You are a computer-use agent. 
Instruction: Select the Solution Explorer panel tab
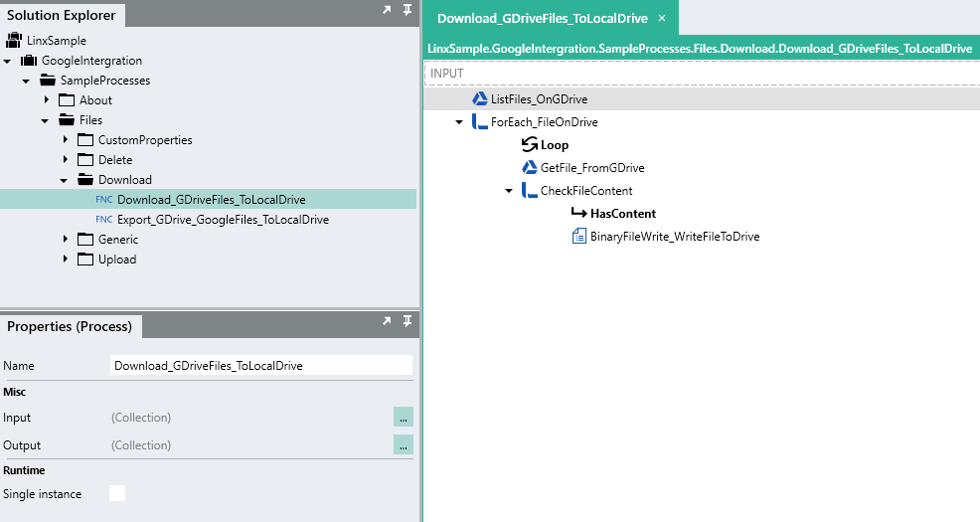point(62,15)
